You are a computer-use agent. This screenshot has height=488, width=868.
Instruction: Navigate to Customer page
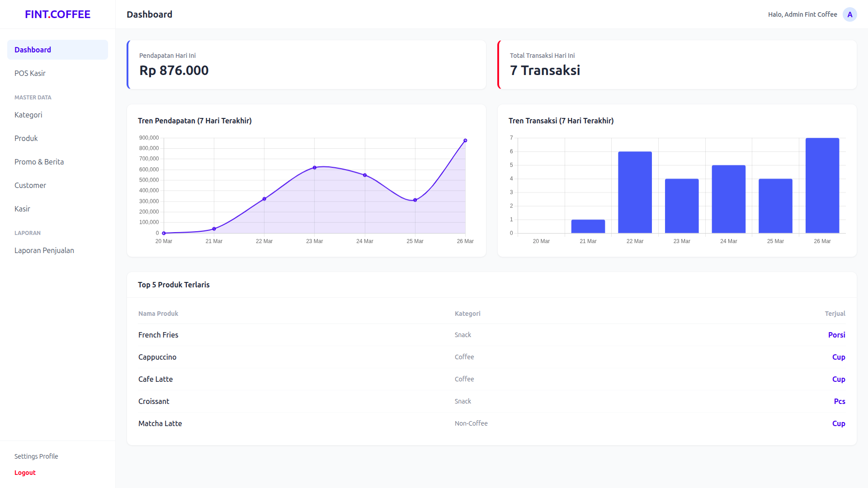point(57,185)
